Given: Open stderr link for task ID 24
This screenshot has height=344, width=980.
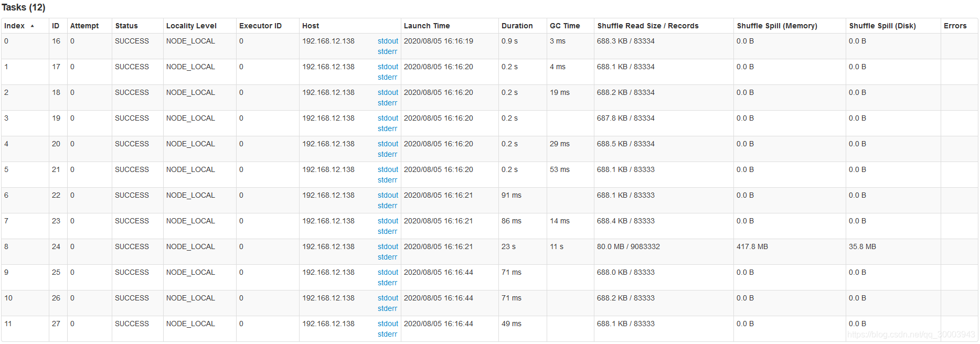Looking at the screenshot, I should pos(388,257).
